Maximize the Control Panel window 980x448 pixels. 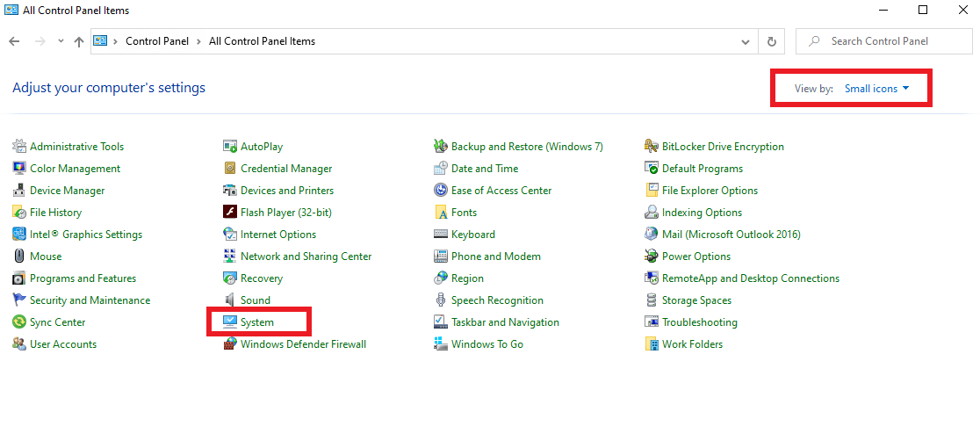[x=923, y=10]
